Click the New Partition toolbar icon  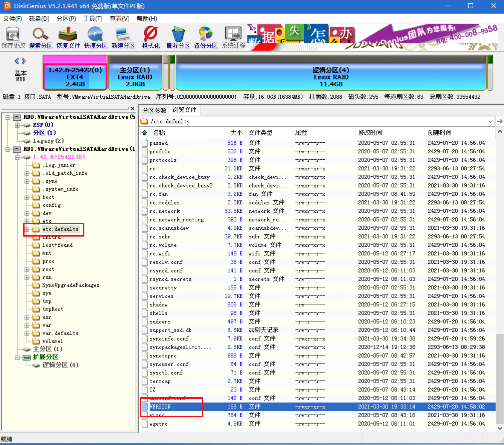point(123,34)
